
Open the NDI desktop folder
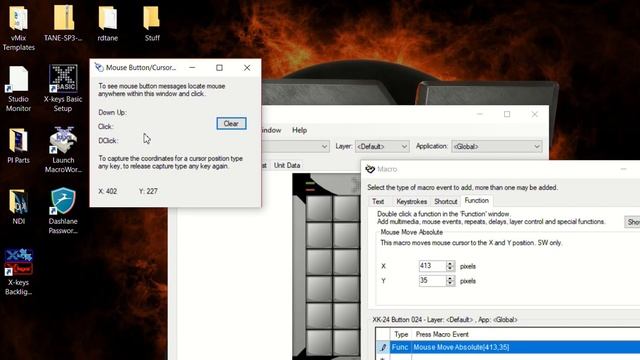point(18,207)
